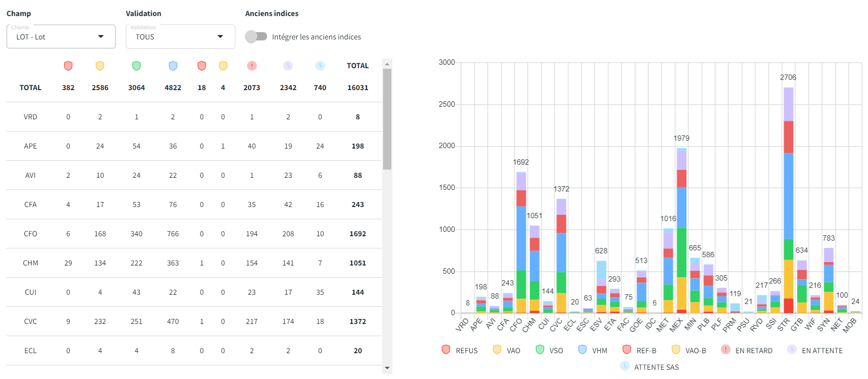The width and height of the screenshot is (868, 379).
Task: Click the rightmost TOTAL column header
Action: click(357, 66)
